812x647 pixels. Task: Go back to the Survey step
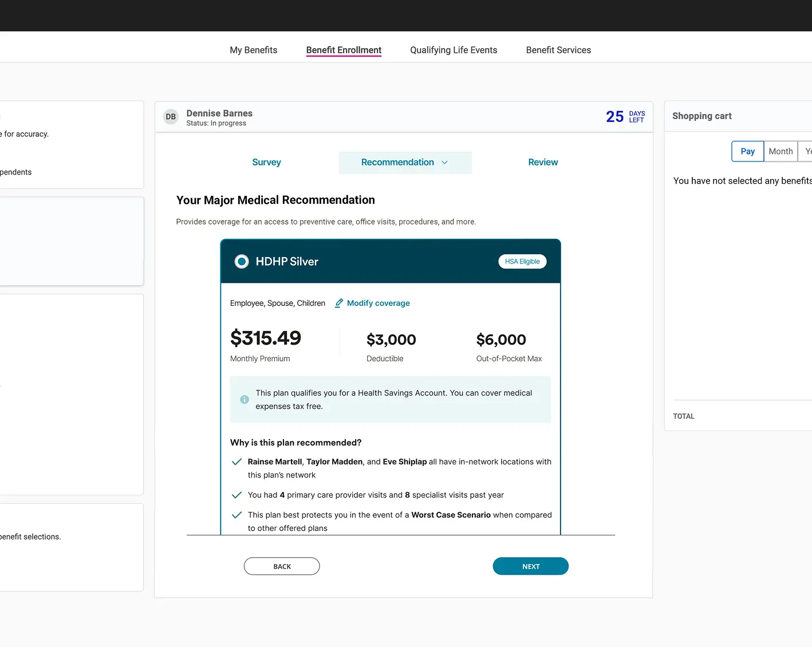[266, 162]
